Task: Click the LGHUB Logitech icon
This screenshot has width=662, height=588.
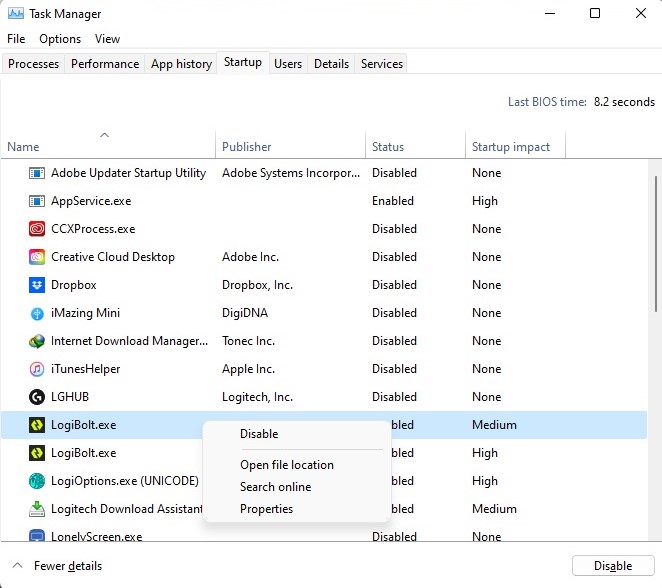Action: coord(37,397)
